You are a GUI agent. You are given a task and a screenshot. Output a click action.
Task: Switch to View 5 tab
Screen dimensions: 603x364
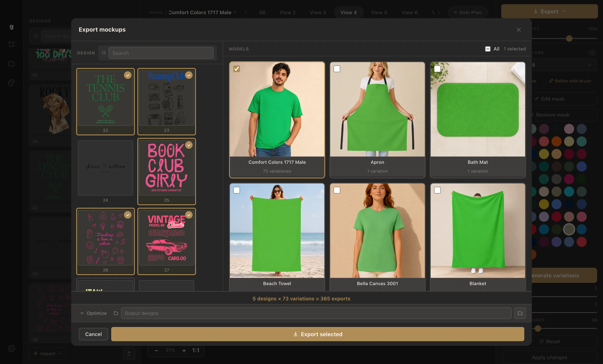pyautogui.click(x=379, y=12)
